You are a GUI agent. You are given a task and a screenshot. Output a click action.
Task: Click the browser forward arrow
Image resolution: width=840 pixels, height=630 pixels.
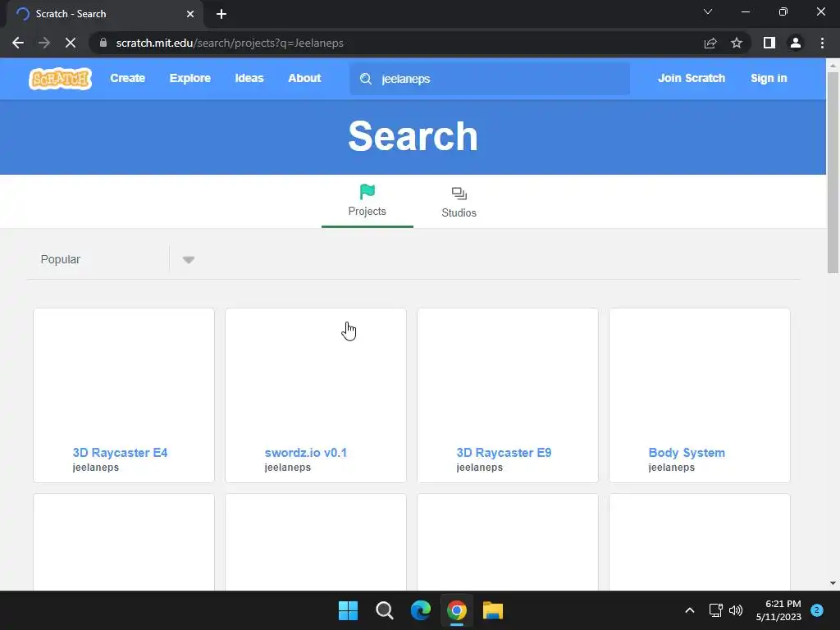[x=44, y=43]
